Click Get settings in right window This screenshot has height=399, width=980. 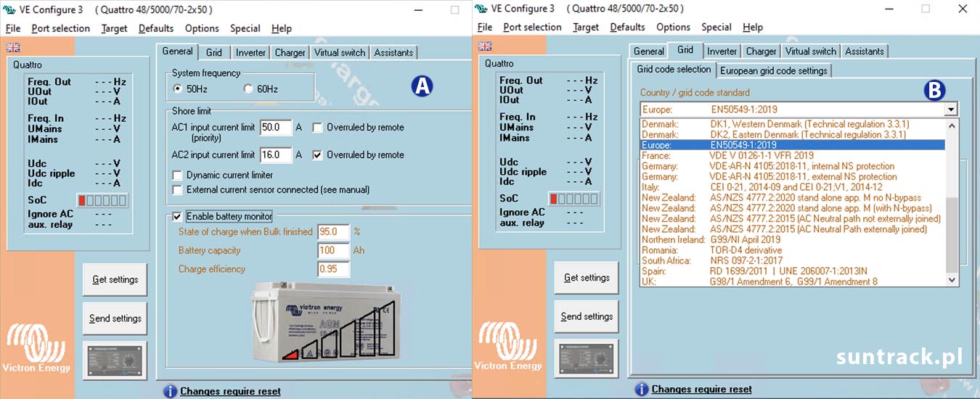click(x=587, y=278)
